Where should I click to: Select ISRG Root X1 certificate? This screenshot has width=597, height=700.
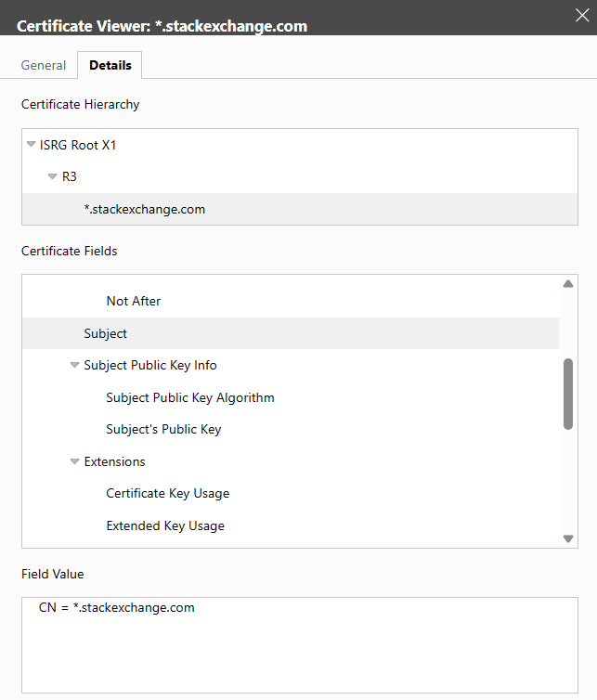coord(78,145)
